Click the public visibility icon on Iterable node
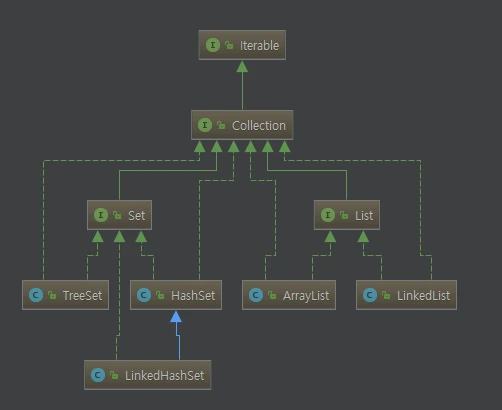Screen dimensions: 502x410 229,45
